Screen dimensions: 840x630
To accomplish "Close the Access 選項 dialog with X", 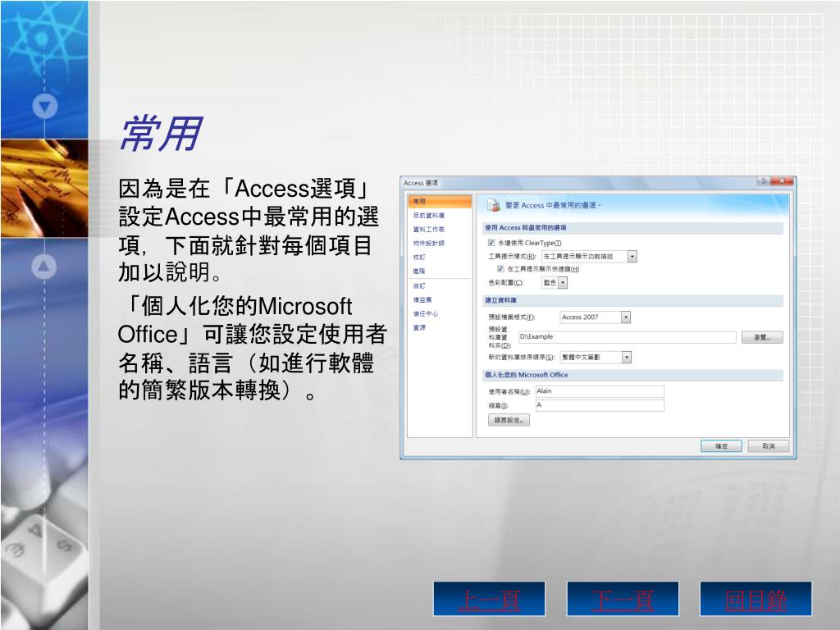I will pyautogui.click(x=782, y=181).
